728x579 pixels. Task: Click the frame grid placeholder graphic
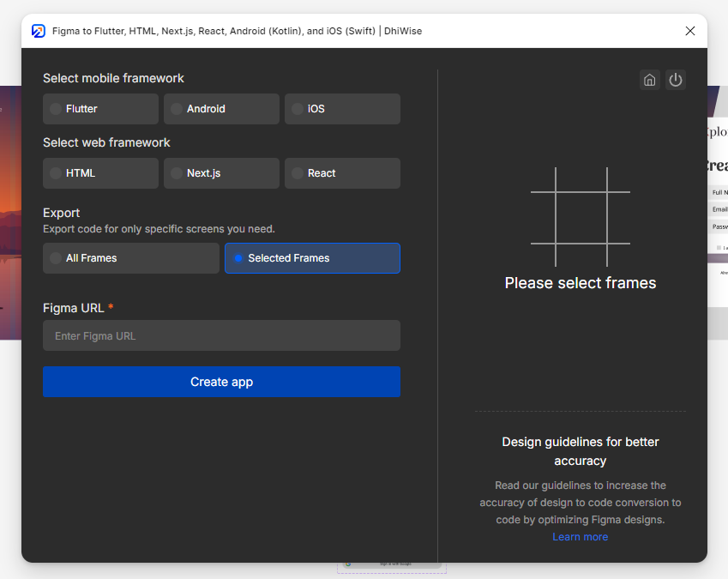coord(581,217)
